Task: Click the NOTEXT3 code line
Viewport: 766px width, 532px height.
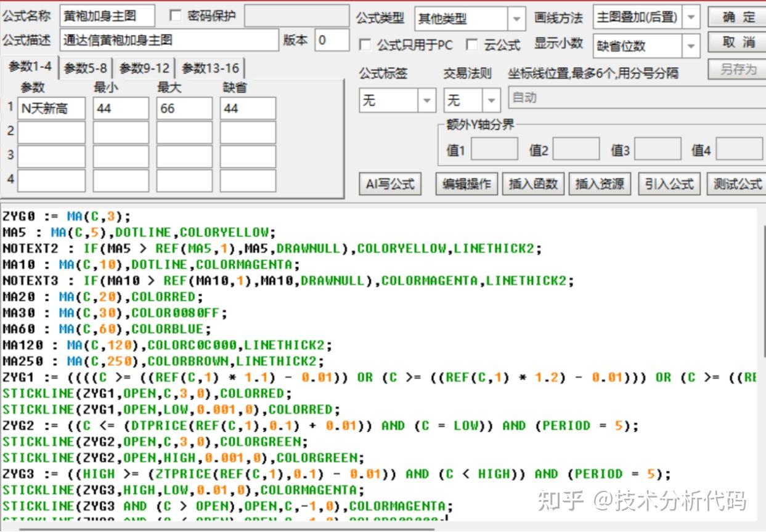Action: tap(288, 281)
